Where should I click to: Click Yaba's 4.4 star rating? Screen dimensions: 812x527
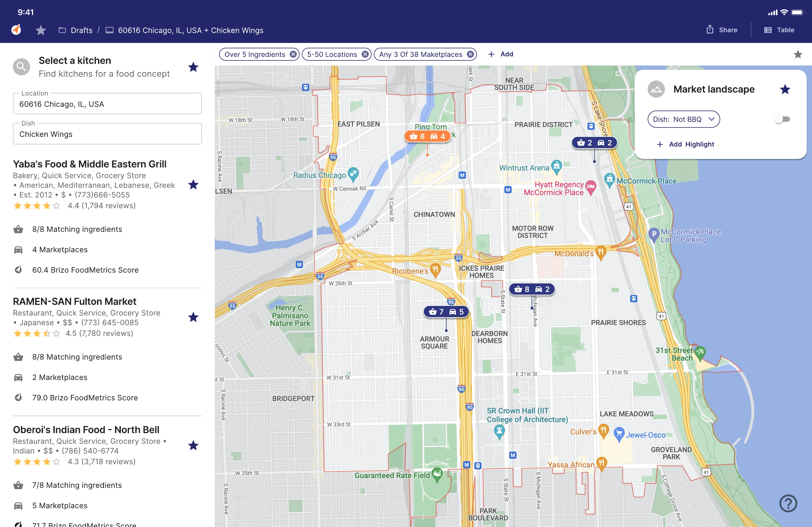74,206
